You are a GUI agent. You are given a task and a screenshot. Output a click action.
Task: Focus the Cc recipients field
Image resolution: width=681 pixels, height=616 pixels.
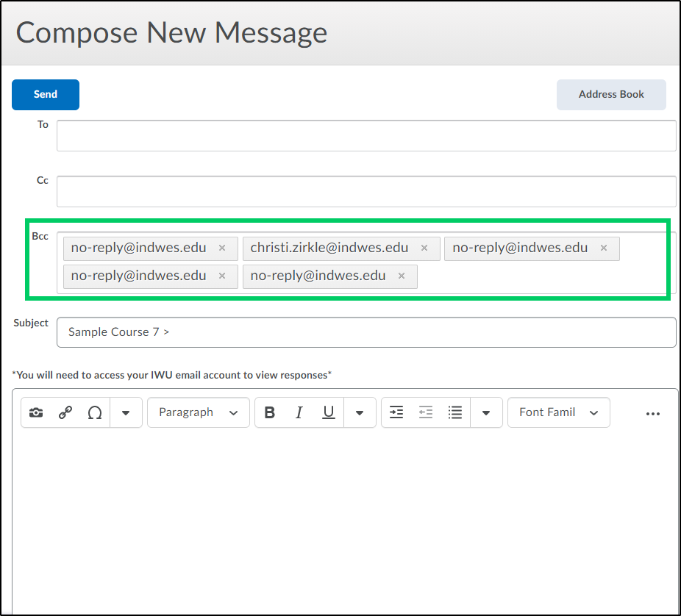coord(366,191)
